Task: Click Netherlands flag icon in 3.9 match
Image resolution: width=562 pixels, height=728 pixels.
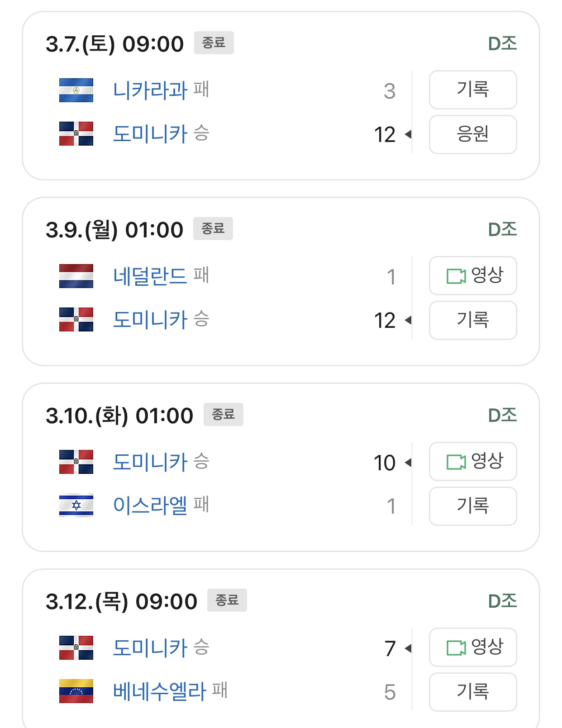Action: click(x=76, y=276)
